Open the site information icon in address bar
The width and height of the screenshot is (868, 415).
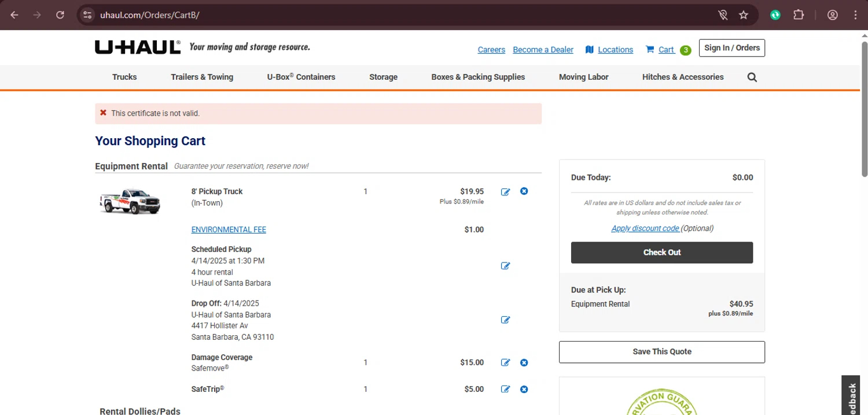tap(87, 15)
